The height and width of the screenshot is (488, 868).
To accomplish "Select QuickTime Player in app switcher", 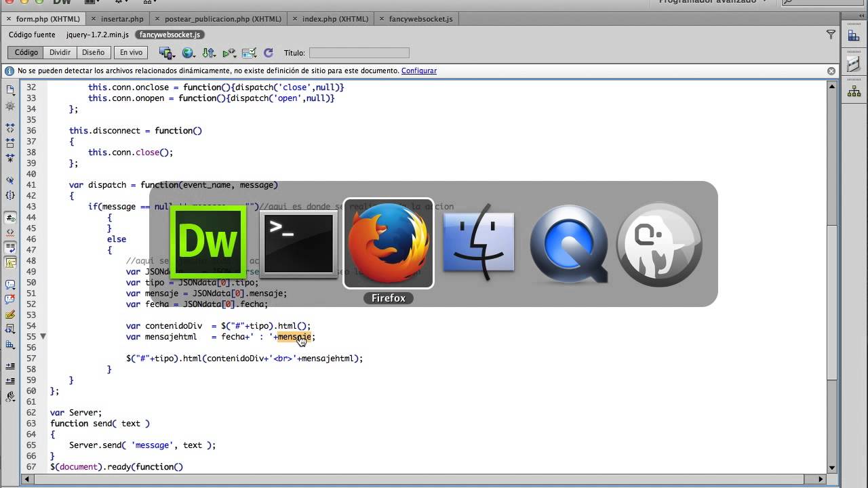I will (x=568, y=243).
